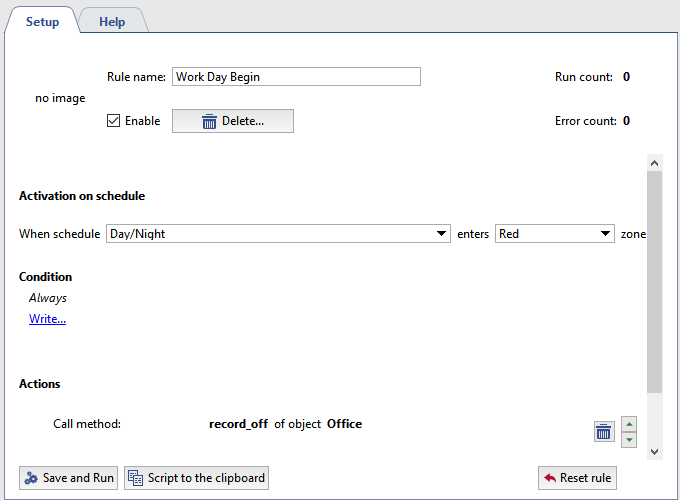Click the scrollbar down arrow
680x500 pixels.
coord(654,451)
